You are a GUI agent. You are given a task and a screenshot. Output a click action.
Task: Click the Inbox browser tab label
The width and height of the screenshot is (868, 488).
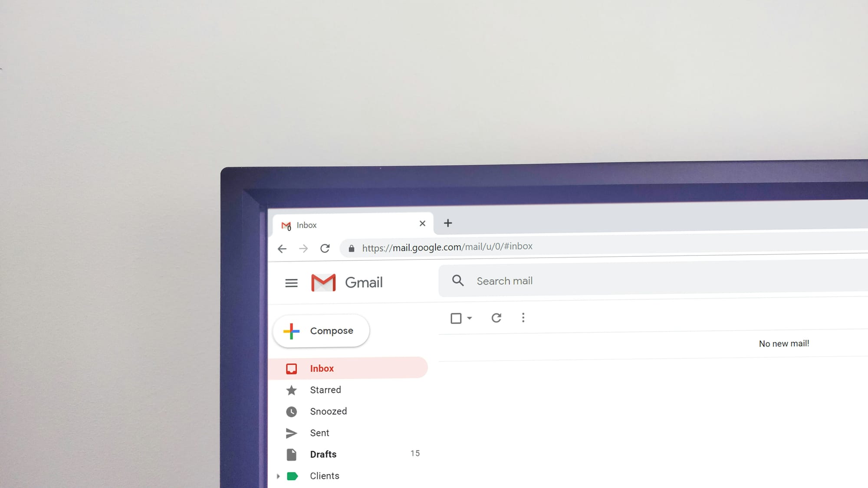[306, 225]
